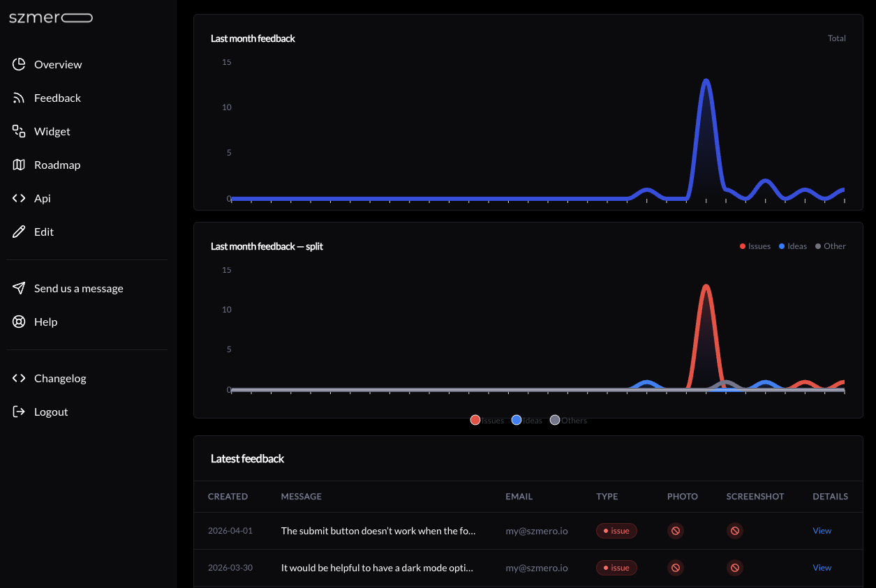Click the szmero logo
The image size is (876, 588).
pyautogui.click(x=50, y=17)
